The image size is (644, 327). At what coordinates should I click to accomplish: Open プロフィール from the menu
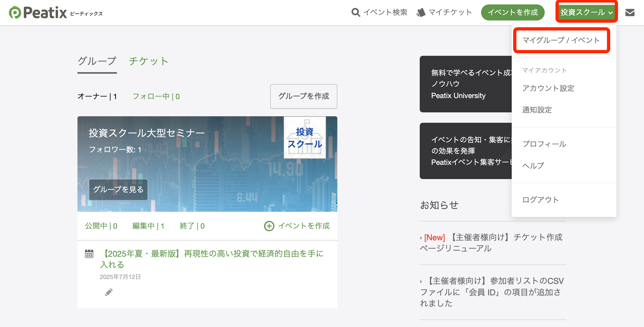click(544, 144)
